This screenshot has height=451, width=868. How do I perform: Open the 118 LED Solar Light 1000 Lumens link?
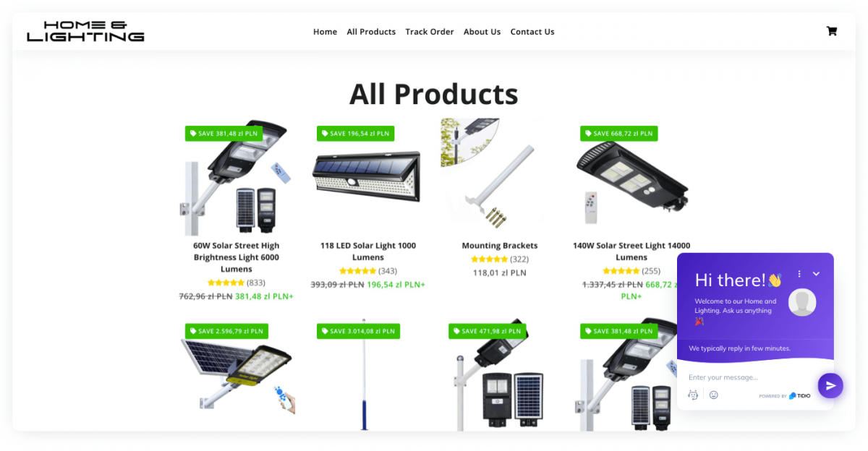(x=368, y=252)
